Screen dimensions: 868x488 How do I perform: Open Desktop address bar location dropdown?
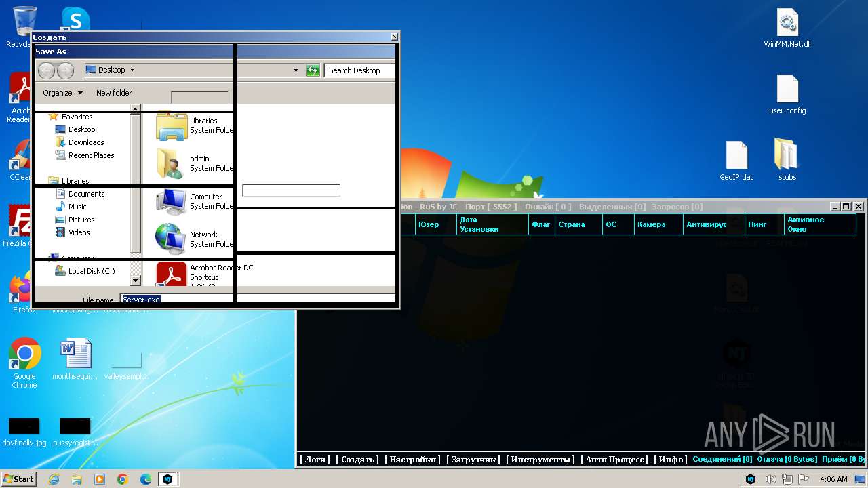pyautogui.click(x=132, y=70)
